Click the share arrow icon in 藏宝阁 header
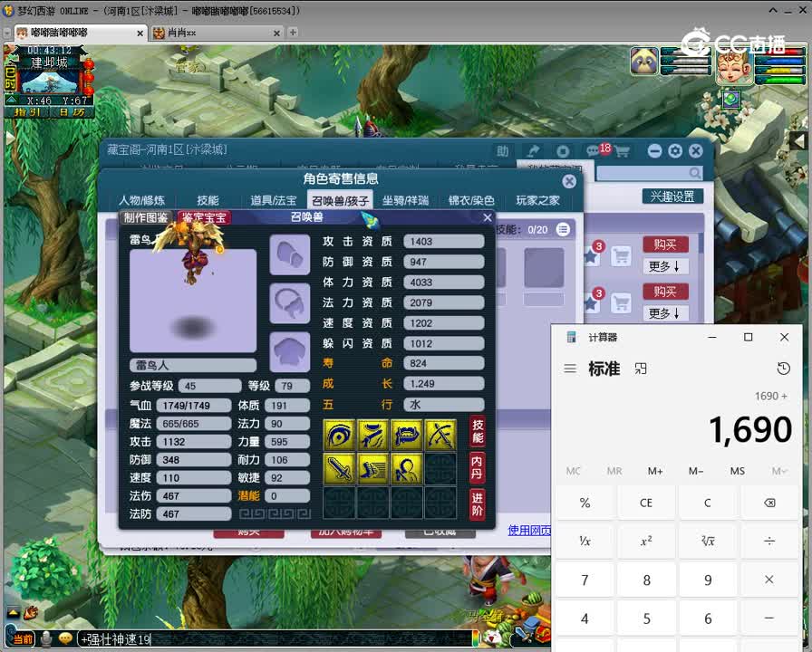The height and width of the screenshot is (652, 812). [x=533, y=151]
